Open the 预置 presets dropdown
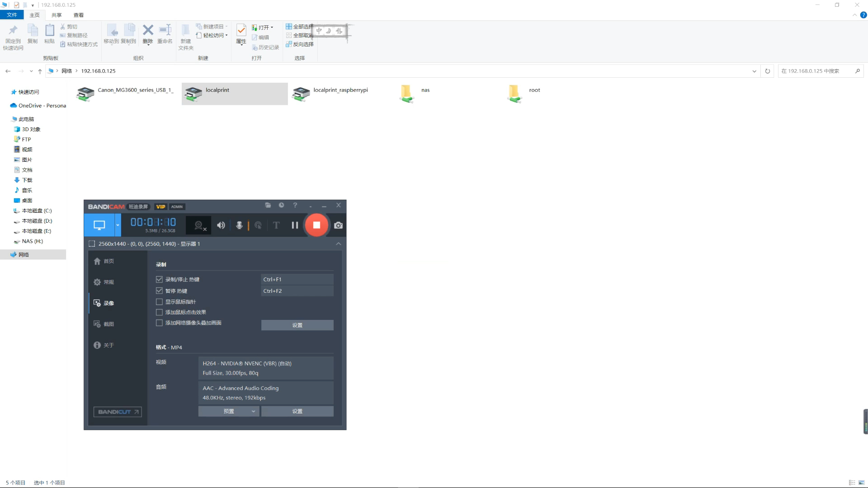The height and width of the screenshot is (488, 868). 229,411
